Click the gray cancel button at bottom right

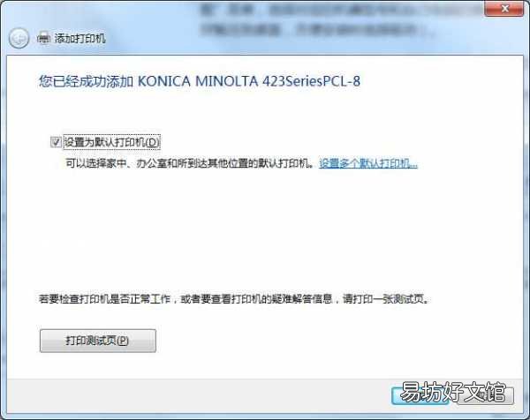(485, 395)
